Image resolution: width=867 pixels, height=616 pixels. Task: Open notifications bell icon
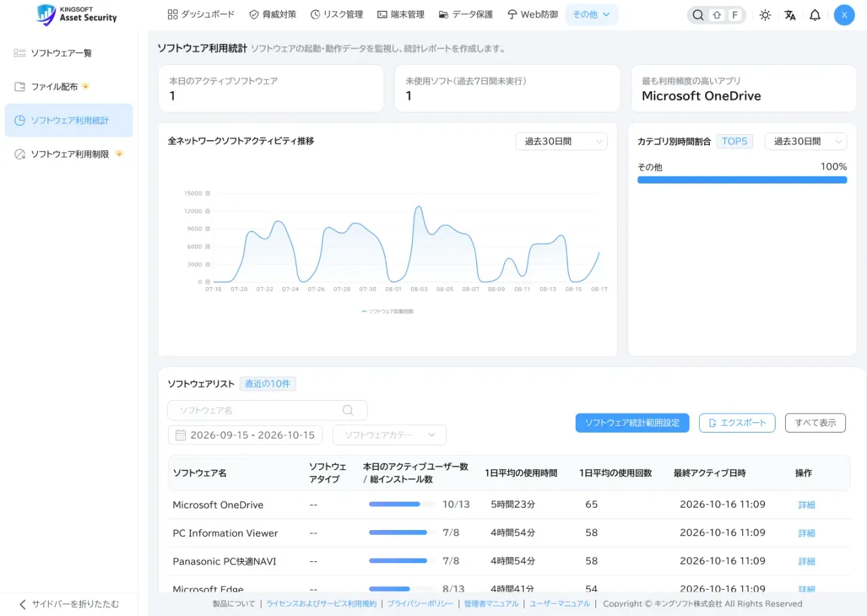816,15
